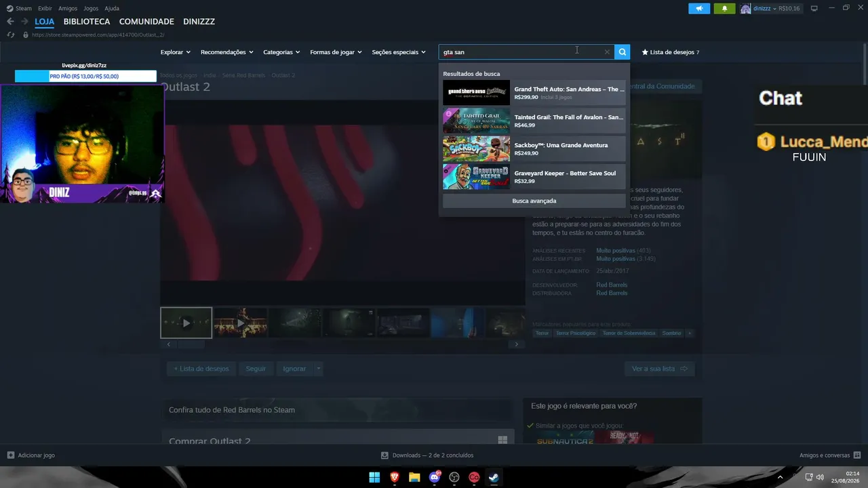Expand the Explorar dropdown
Screen dimensions: 868x488
176,52
